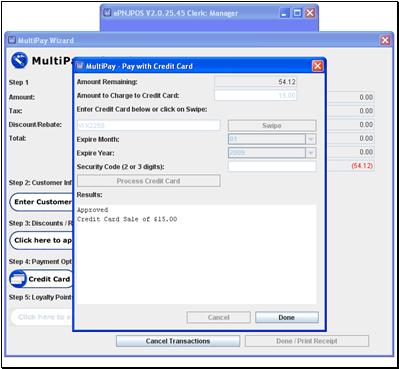The height and width of the screenshot is (369, 399).
Task: Close the MultiPay - Pay with Credit Card dialog
Action: [x=317, y=66]
